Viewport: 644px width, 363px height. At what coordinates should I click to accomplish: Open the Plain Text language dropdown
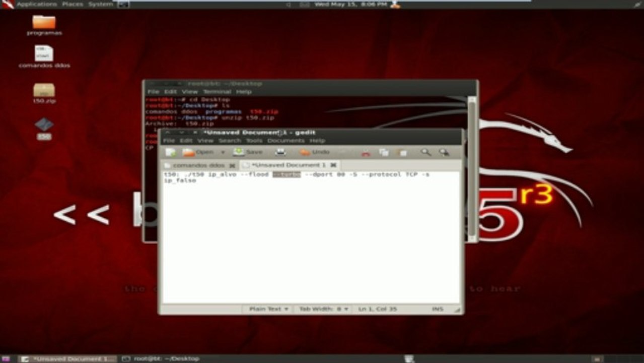tap(269, 309)
